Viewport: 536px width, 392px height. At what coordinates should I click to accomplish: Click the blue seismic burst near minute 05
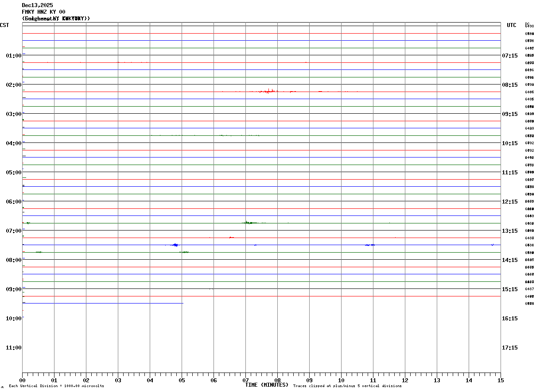175,245
